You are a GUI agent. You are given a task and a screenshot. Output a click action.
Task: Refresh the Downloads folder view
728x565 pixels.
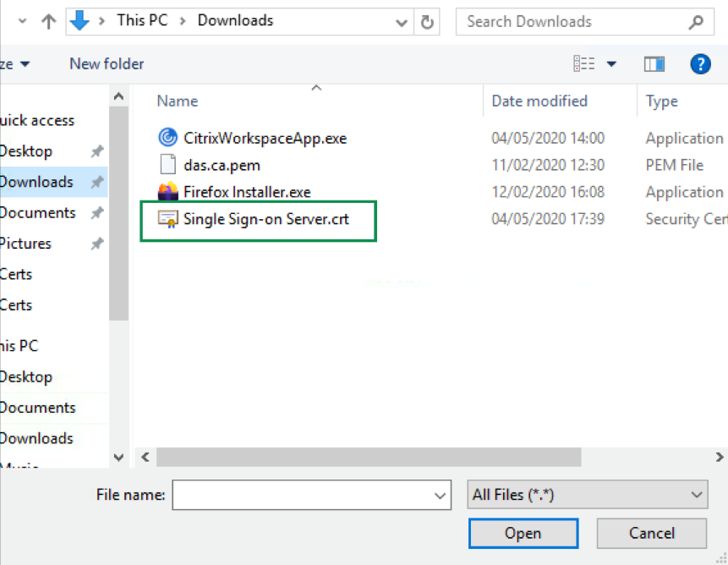click(x=427, y=22)
